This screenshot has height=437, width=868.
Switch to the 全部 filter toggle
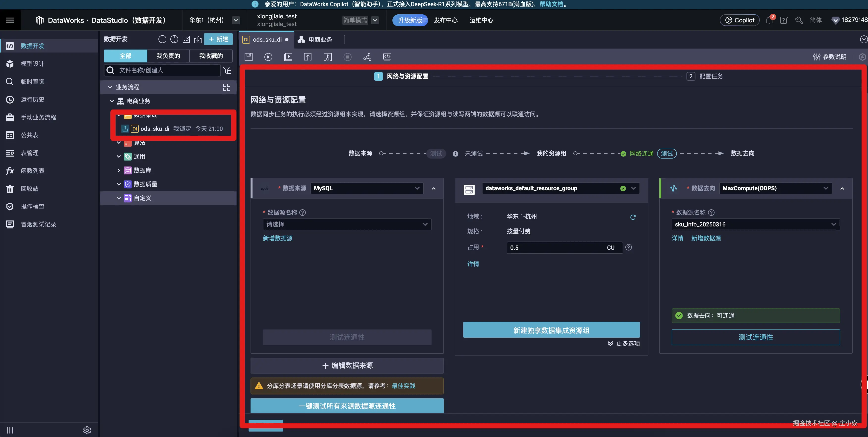[x=125, y=56]
